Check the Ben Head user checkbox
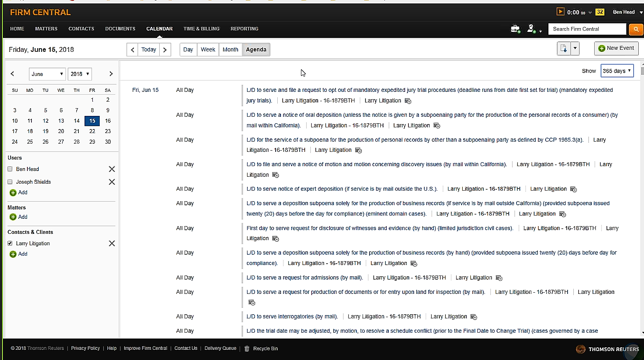 click(10, 169)
